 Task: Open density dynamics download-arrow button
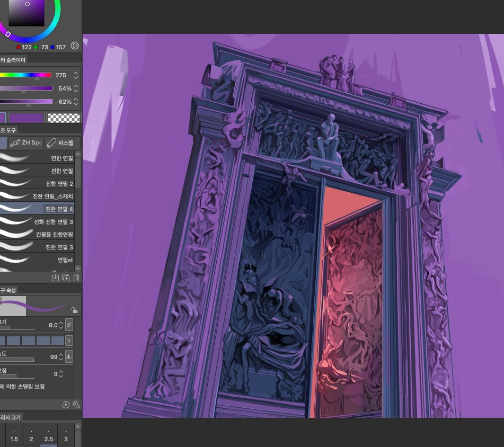[69, 356]
